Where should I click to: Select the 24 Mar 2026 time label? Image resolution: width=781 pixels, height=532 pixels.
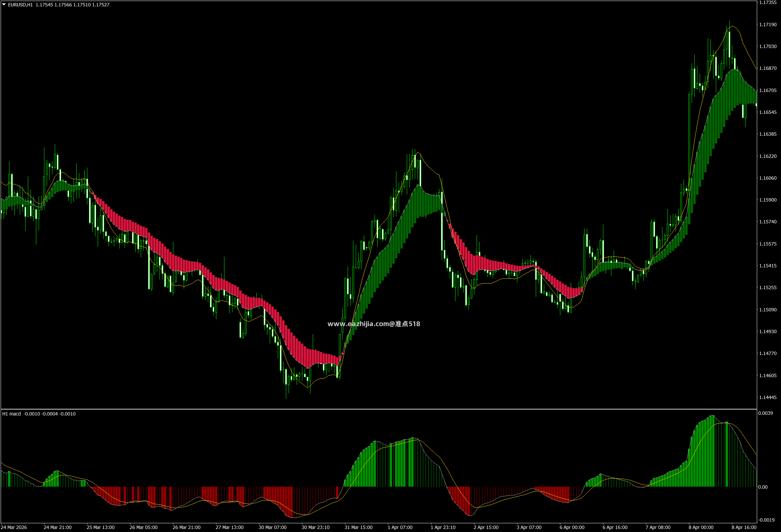pos(14,528)
